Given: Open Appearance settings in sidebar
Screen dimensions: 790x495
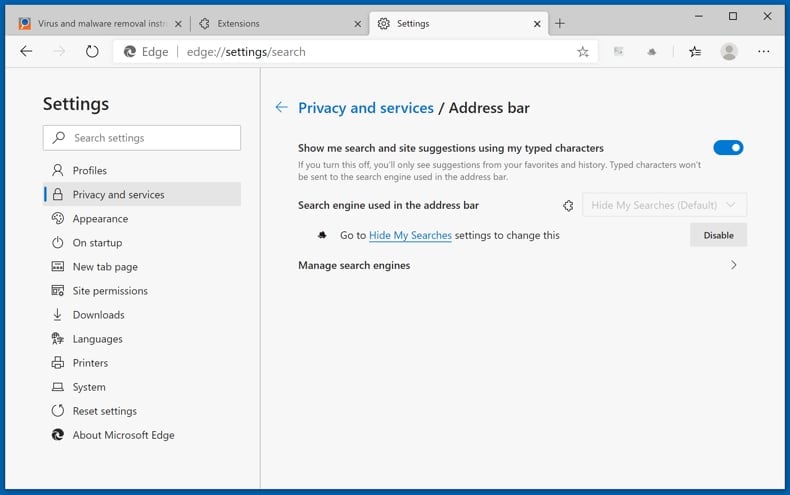Looking at the screenshot, I should pyautogui.click(x=100, y=219).
